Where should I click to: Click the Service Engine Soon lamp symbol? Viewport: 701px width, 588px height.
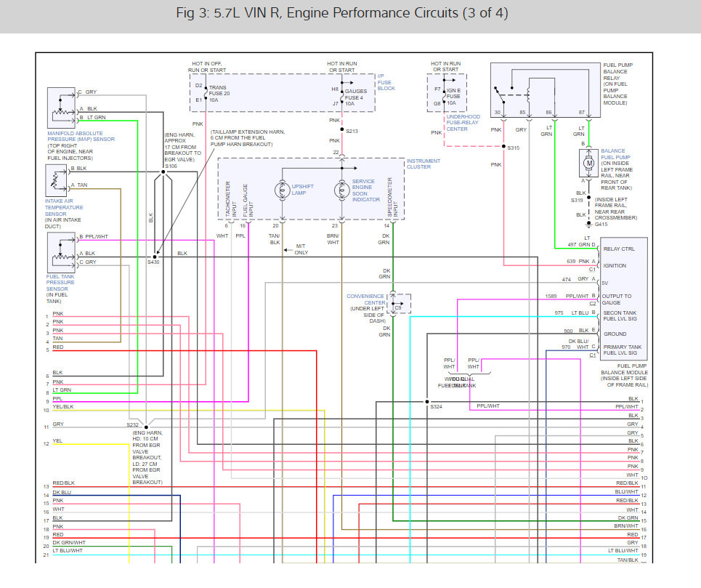pos(342,190)
